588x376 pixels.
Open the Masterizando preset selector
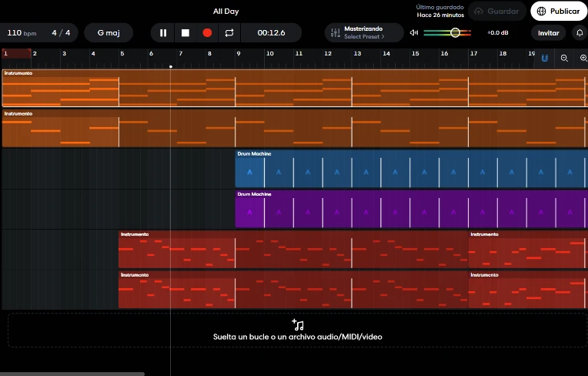coord(364,32)
